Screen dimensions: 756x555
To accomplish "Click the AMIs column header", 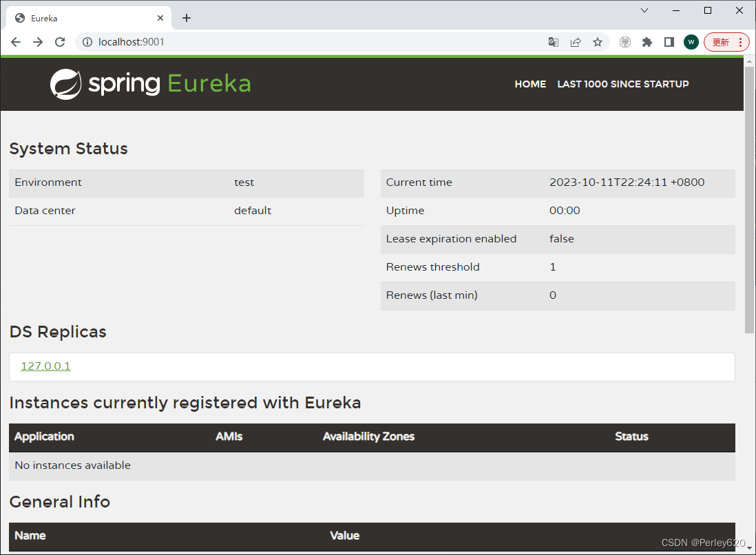I will coord(229,437).
